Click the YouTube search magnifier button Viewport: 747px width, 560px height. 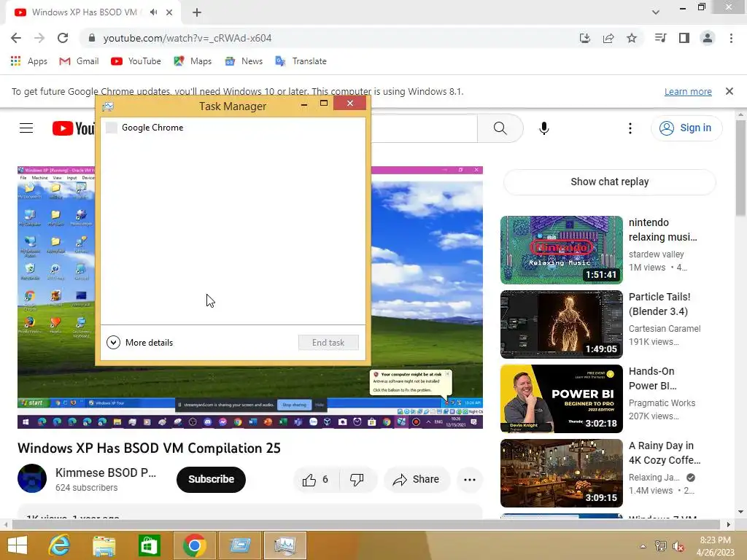[500, 128]
